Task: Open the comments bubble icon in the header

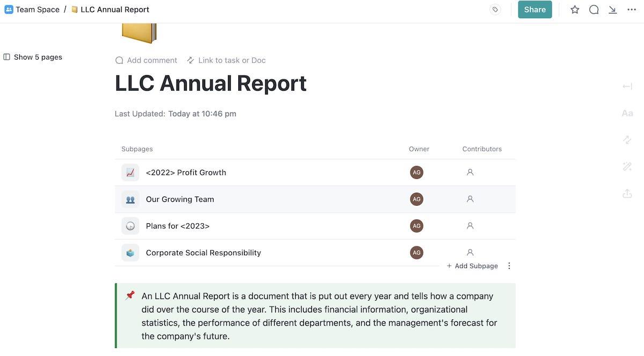Action: point(594,10)
